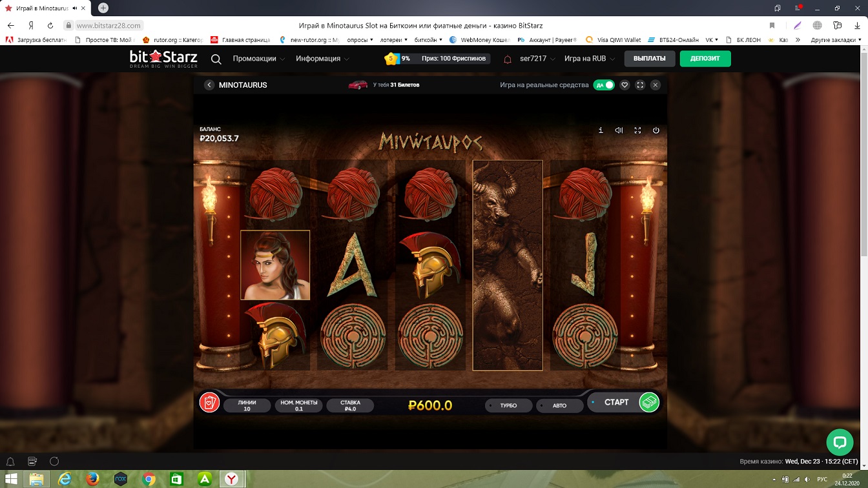The image size is (868, 488).
Task: Click the www.bitstarz28.com address field
Action: 108,25
